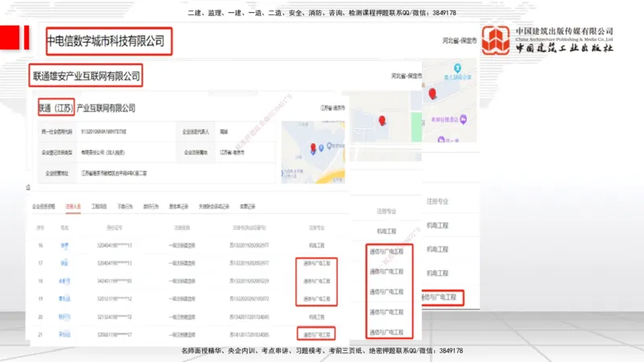Switch to the 黑名单记录 tab
The height and width of the screenshot is (362, 644).
178,207
